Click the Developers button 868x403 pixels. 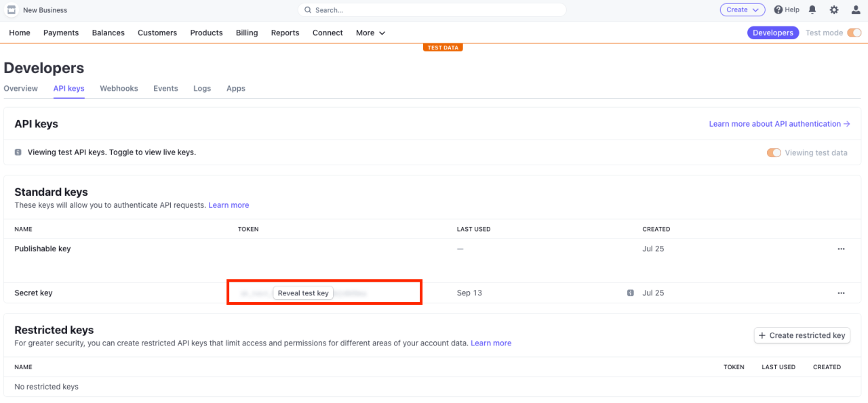point(773,33)
